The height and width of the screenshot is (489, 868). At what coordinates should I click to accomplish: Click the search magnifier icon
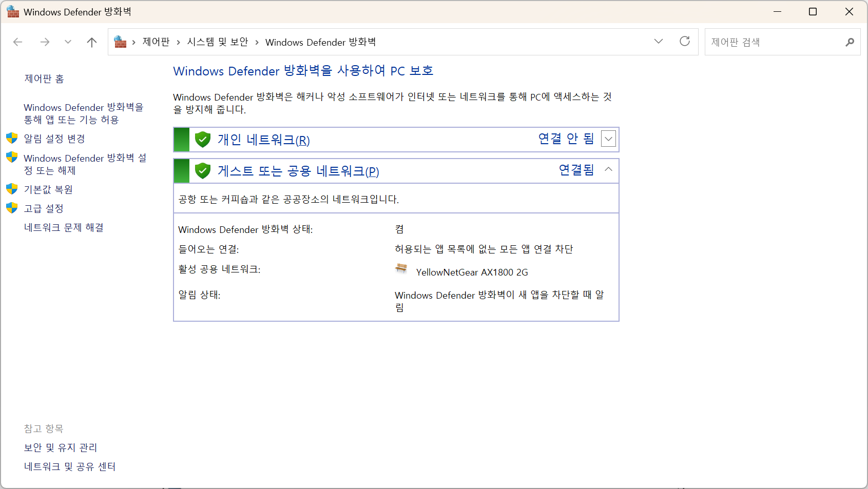click(850, 42)
